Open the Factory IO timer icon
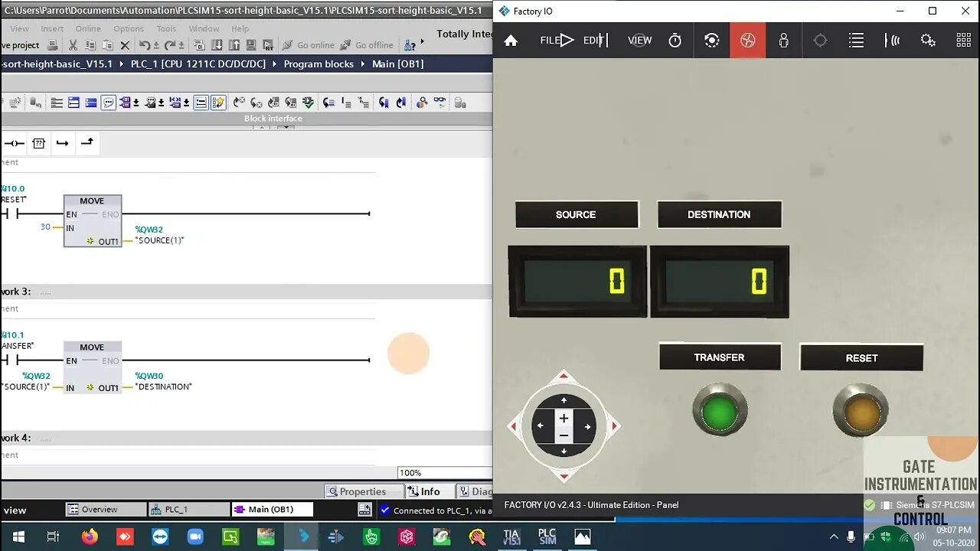 point(675,41)
